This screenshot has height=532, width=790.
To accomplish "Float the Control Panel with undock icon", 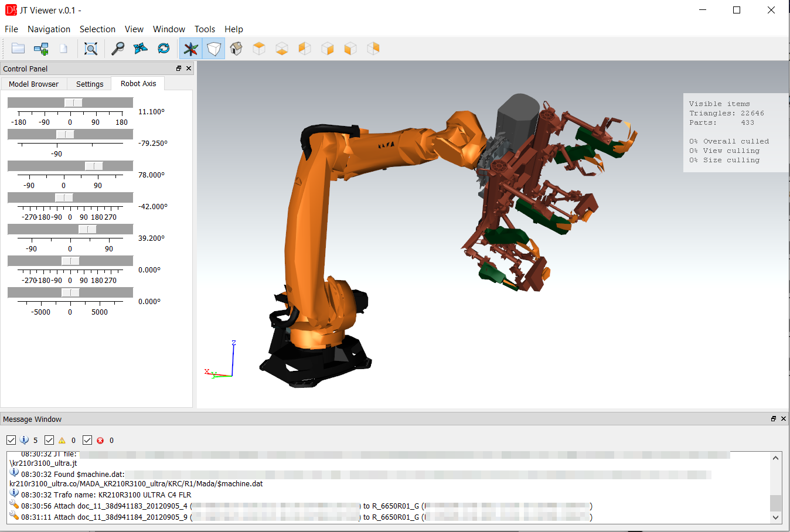I will [179, 69].
